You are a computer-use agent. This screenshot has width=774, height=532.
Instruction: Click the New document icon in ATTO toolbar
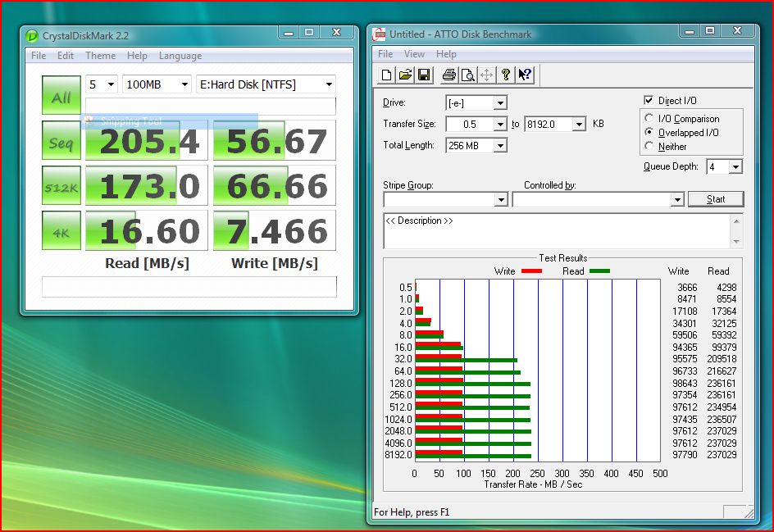tap(386, 75)
